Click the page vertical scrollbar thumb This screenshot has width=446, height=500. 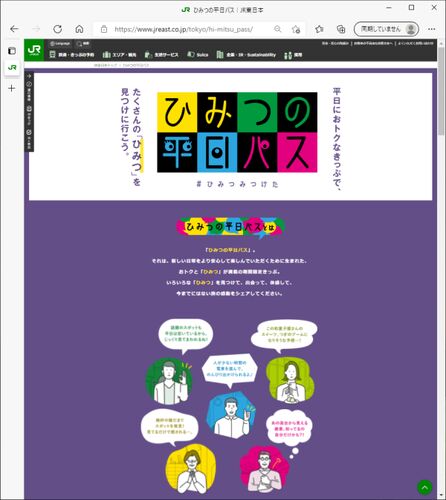pos(441,91)
